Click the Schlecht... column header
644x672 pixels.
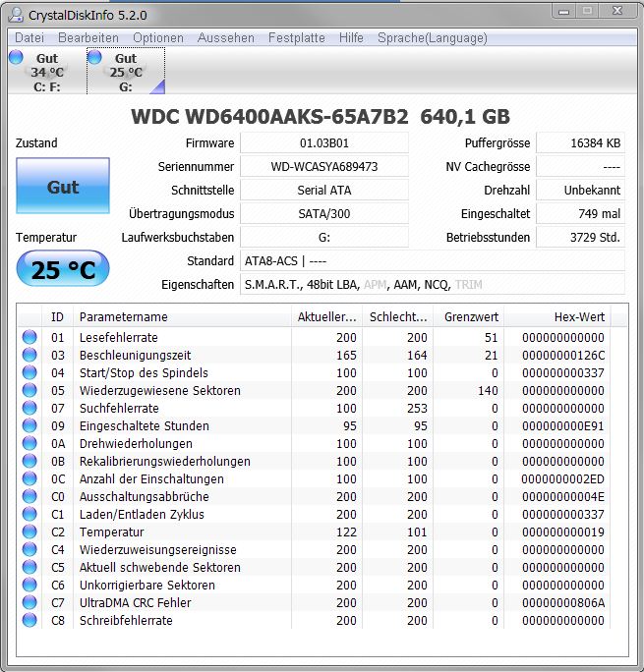click(398, 316)
